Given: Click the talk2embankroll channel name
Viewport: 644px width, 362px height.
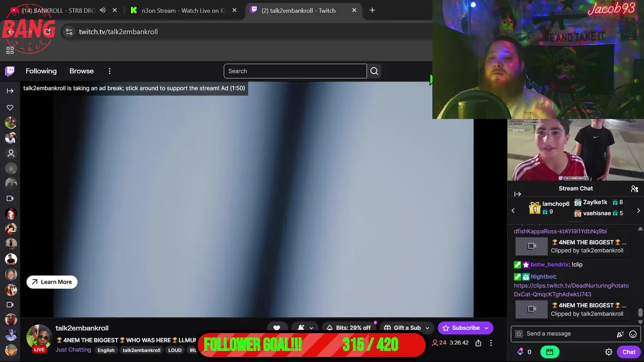Looking at the screenshot, I should tap(82, 328).
